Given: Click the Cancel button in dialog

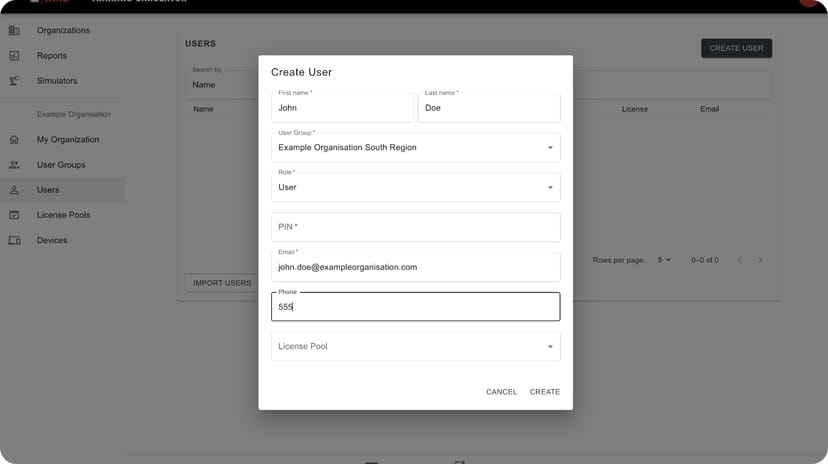Looking at the screenshot, I should [501, 392].
